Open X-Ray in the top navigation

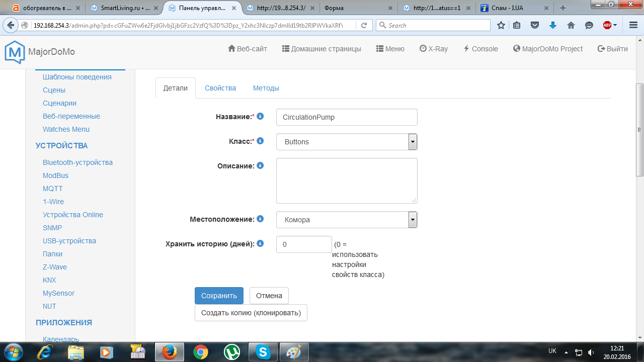(433, 49)
